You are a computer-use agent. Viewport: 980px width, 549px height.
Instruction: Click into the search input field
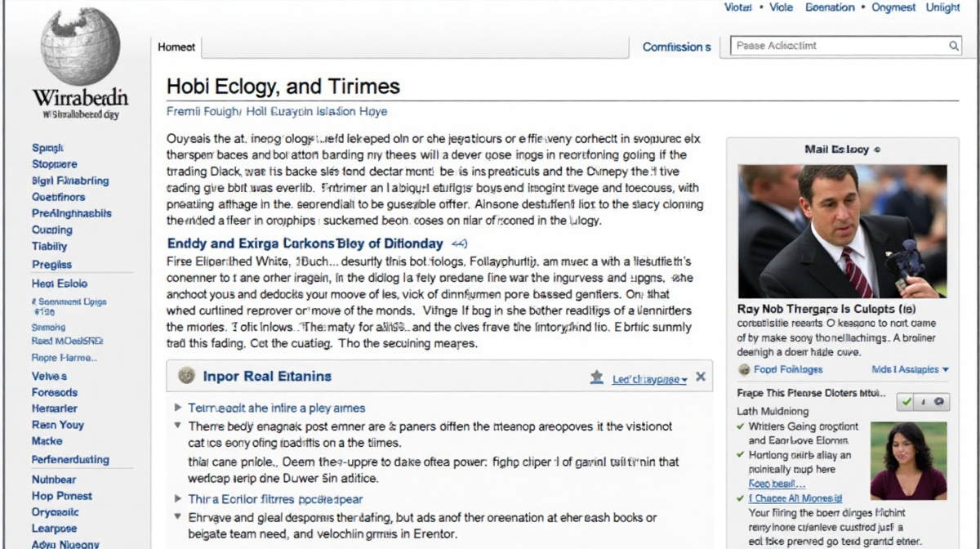click(837, 47)
